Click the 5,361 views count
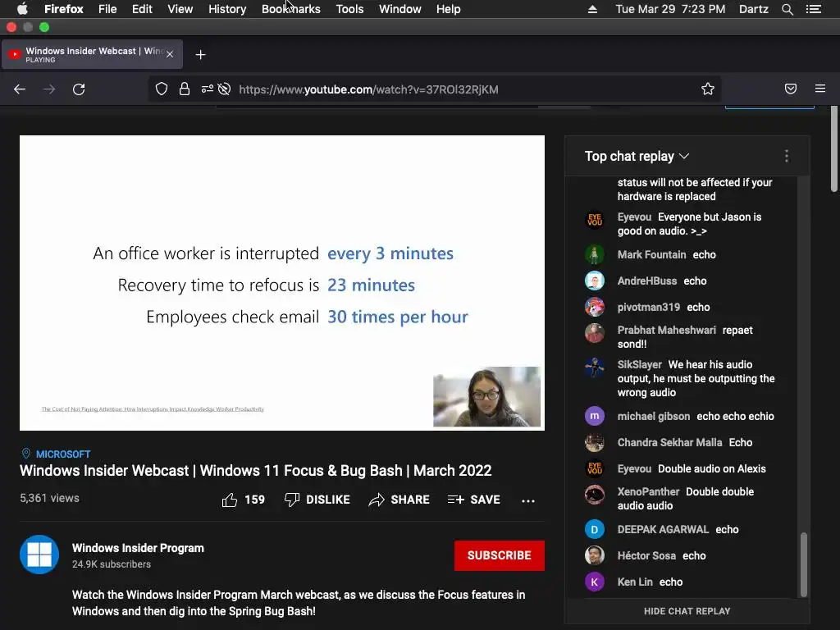840x630 pixels. (x=49, y=498)
